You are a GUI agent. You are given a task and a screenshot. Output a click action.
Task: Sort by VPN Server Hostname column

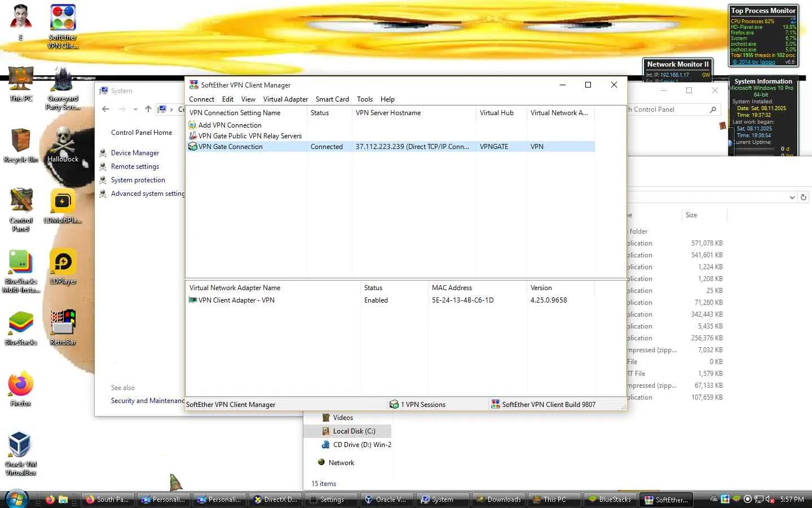click(x=414, y=113)
